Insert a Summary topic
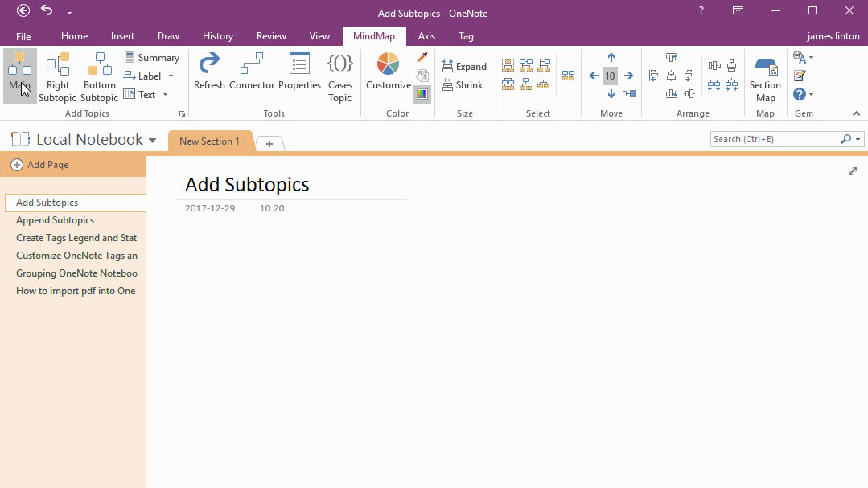This screenshot has width=868, height=488. tap(151, 57)
